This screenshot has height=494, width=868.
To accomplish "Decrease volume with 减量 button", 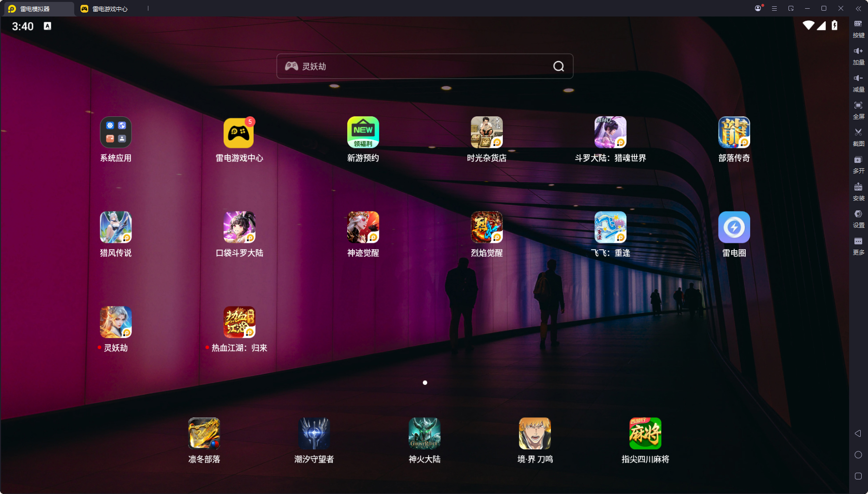I will pyautogui.click(x=858, y=83).
